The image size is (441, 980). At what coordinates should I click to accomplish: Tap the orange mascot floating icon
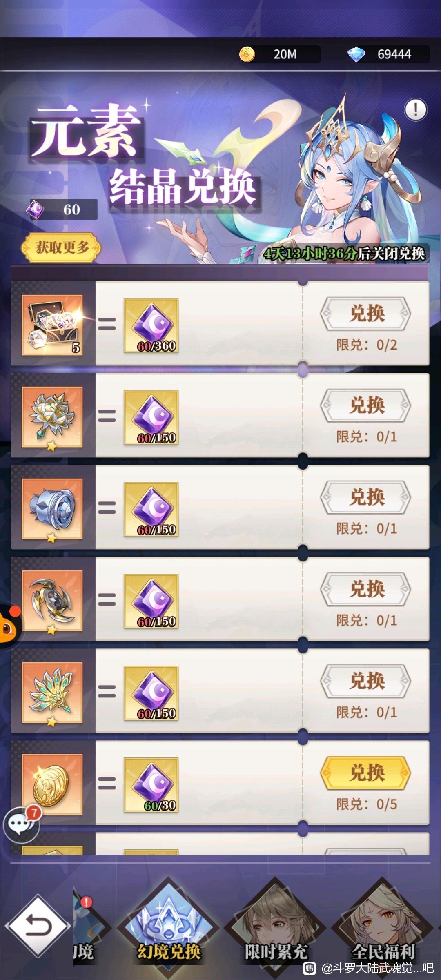[10, 625]
